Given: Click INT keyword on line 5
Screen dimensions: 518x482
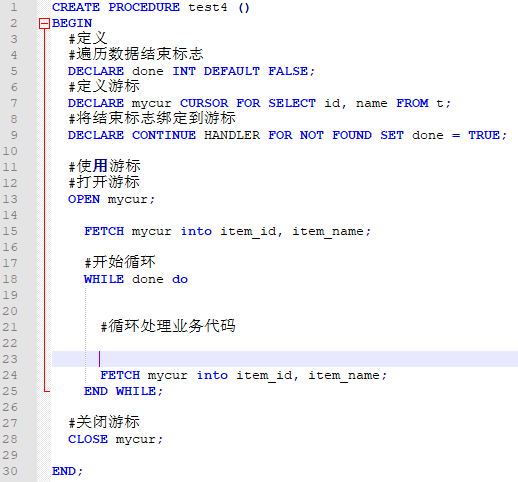Looking at the screenshot, I should [x=184, y=71].
